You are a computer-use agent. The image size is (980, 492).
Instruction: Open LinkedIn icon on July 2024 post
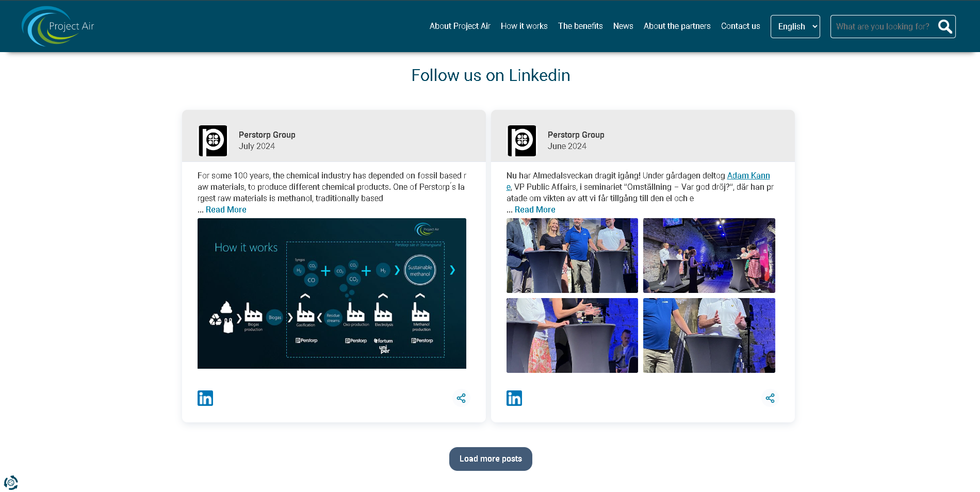coord(205,398)
